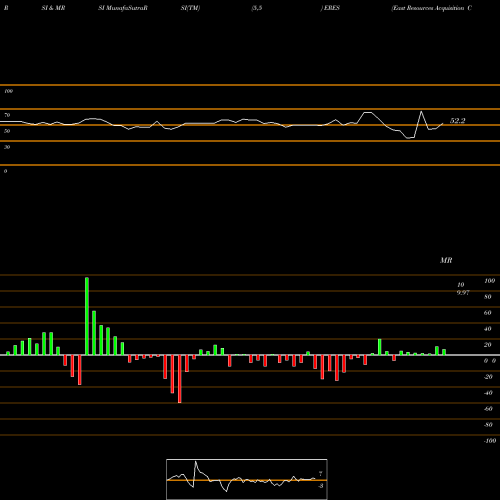The height and width of the screenshot is (500, 500).
Task: Click the header text 'SI MunafaSutraR'
Action: tap(123, 8)
